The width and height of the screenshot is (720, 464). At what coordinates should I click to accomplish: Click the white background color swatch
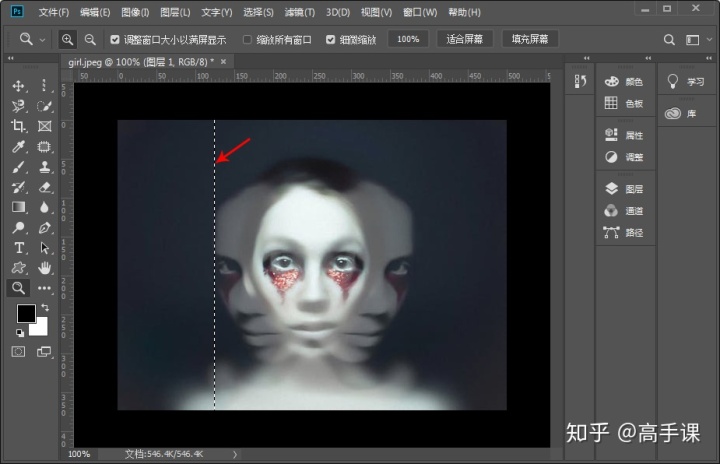pos(41,329)
